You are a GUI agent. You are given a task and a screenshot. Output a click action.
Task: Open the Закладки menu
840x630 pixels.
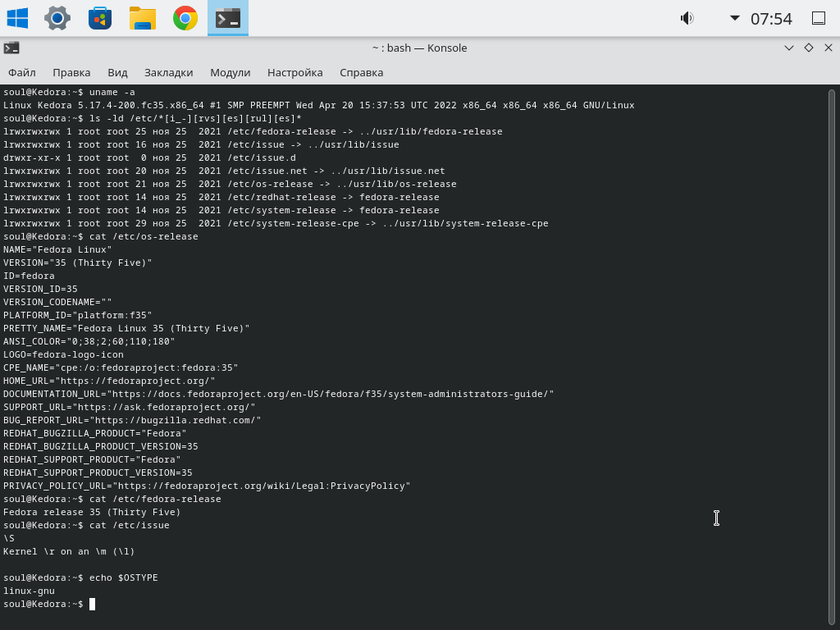pyautogui.click(x=169, y=72)
